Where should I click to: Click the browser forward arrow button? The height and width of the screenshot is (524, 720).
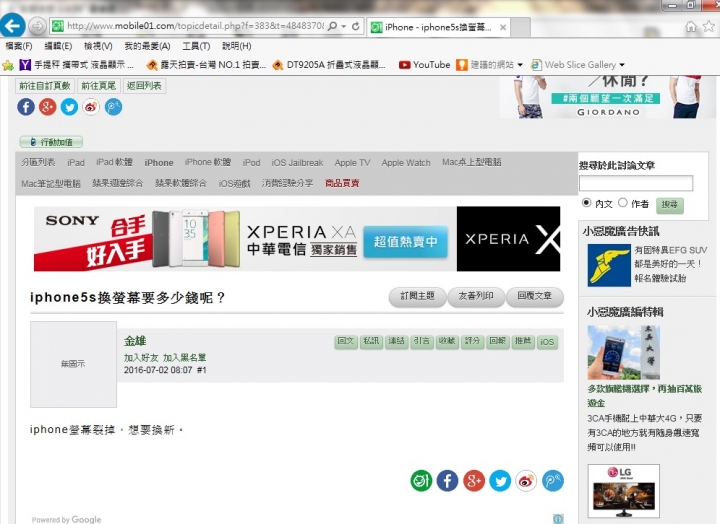coord(37,26)
